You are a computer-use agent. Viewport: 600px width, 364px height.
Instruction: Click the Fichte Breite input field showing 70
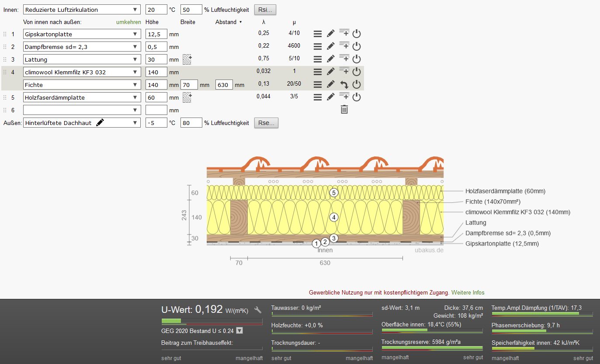coord(189,85)
